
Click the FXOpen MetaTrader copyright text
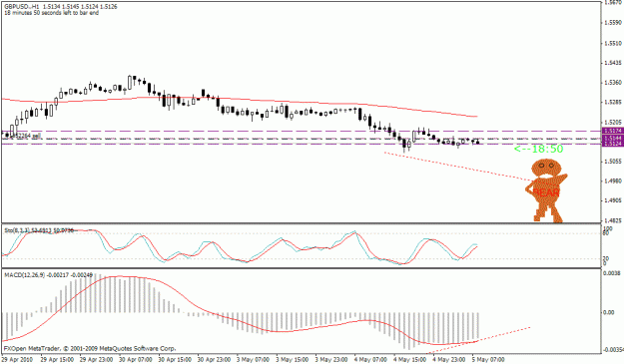[90, 348]
